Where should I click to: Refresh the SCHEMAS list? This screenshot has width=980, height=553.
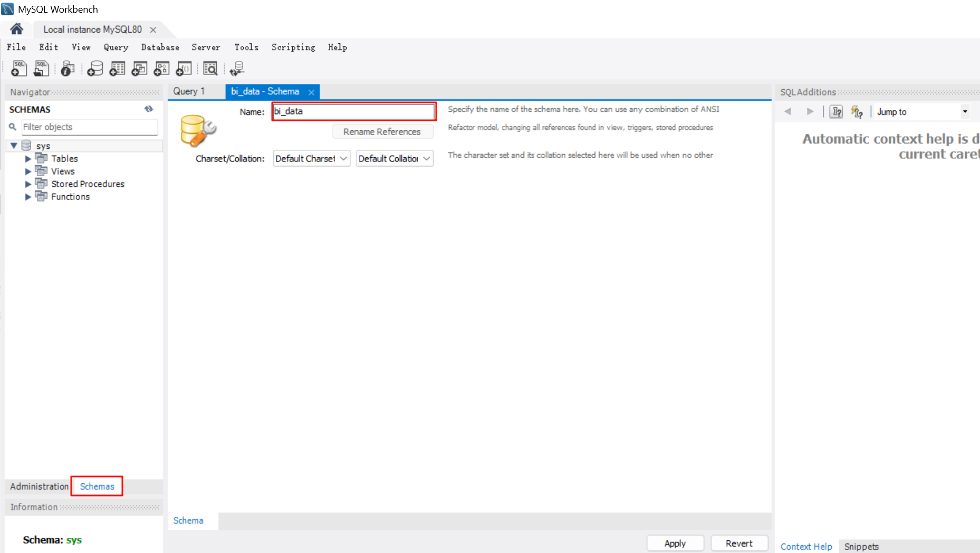click(x=149, y=109)
